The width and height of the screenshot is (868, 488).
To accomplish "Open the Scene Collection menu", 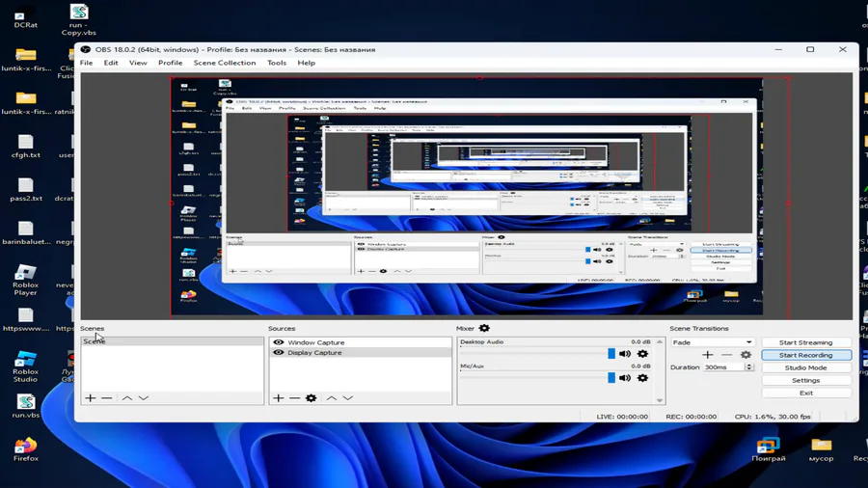I will [224, 63].
